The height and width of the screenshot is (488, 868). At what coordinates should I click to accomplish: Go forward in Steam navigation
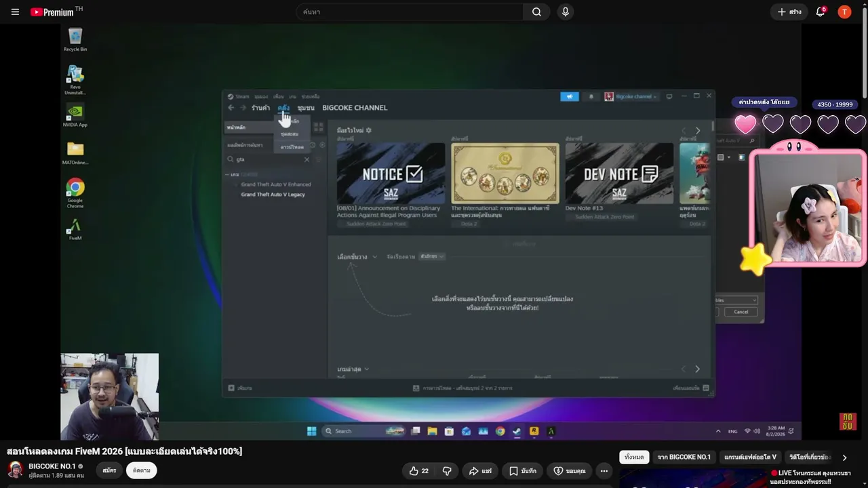(243, 108)
